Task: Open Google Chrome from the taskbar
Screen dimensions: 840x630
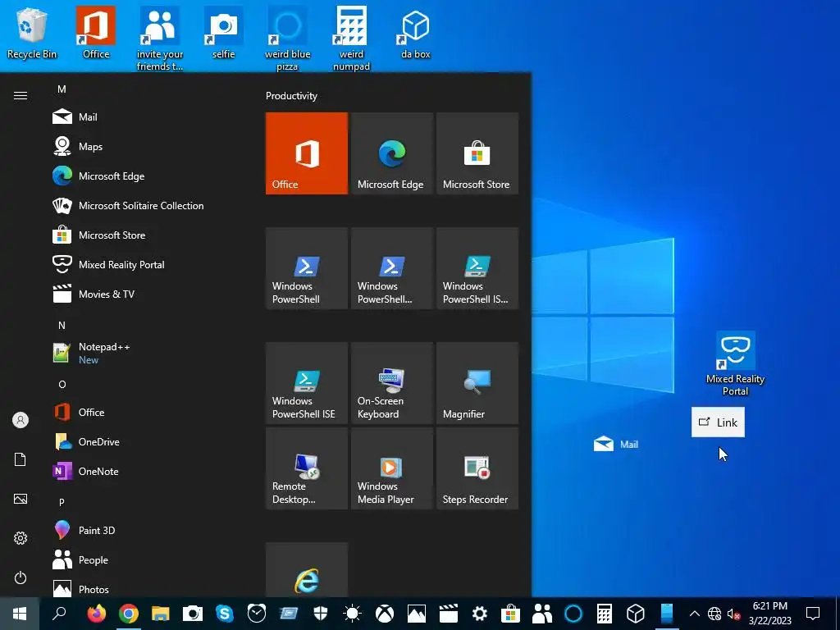Action: pyautogui.click(x=129, y=614)
